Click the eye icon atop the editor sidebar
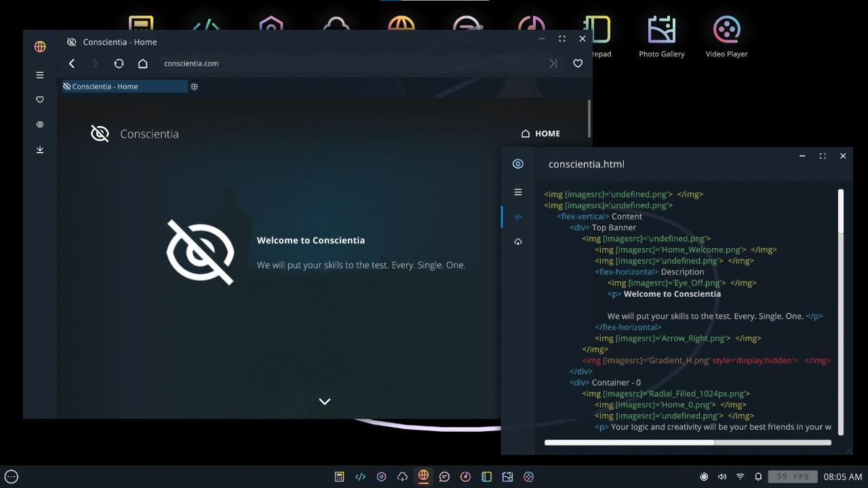The height and width of the screenshot is (488, 868). pyautogui.click(x=517, y=163)
